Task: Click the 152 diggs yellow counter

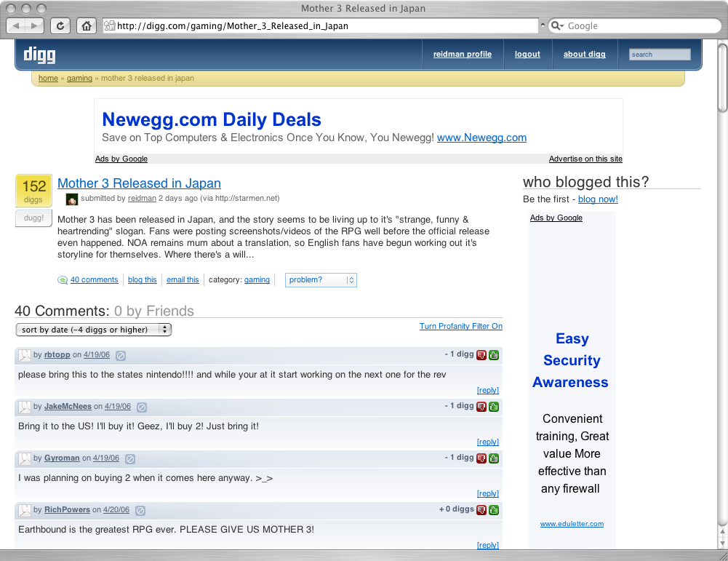Action: coord(33,191)
